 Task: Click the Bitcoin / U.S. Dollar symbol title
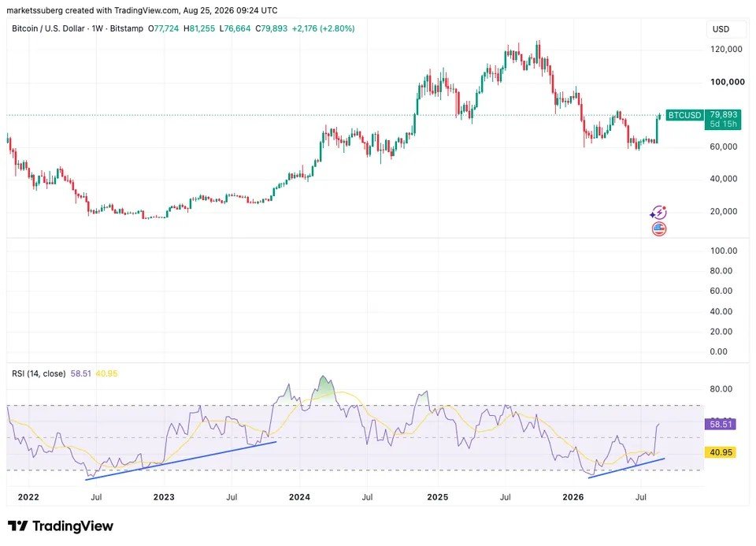(x=48, y=28)
